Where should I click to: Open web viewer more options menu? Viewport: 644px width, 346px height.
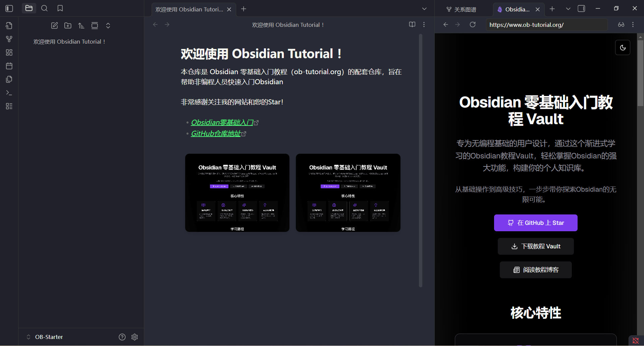(633, 24)
